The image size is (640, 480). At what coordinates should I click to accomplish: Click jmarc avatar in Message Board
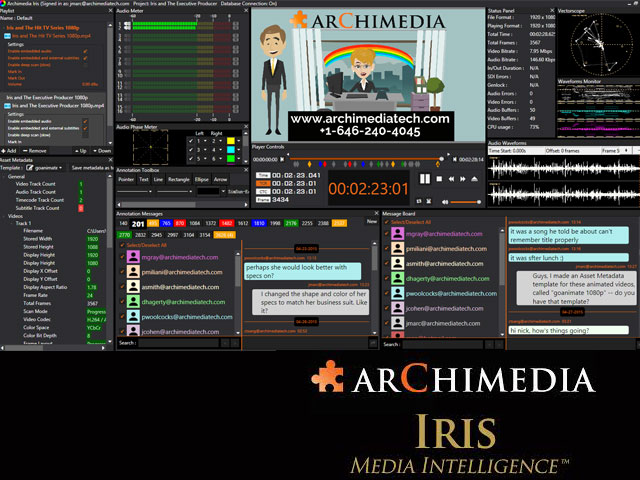click(x=398, y=323)
